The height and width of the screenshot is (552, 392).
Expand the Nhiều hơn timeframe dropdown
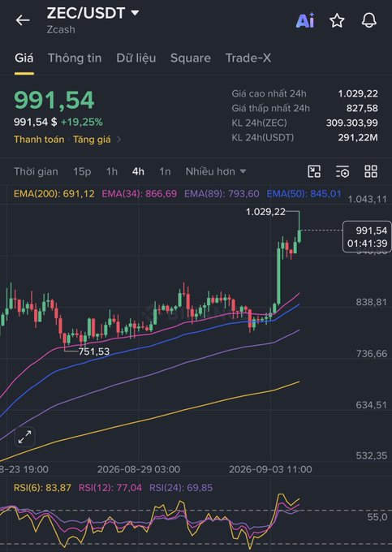(216, 171)
